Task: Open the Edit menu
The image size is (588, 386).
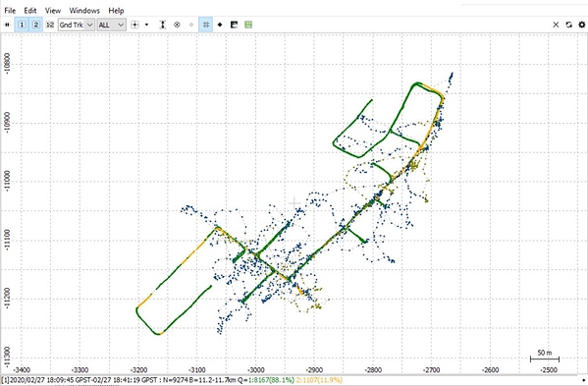Action: click(30, 11)
